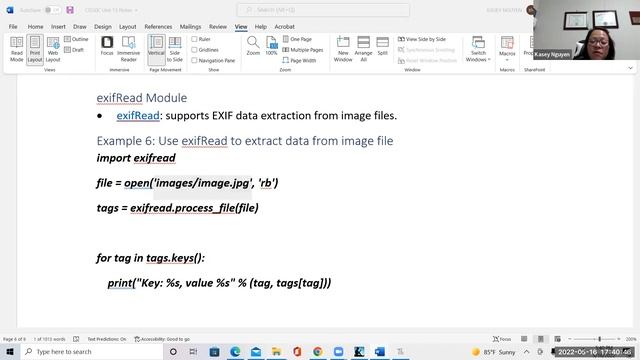Collapse the ribbon with the chevron
Screen dimensions: 640x360
pos(630,68)
